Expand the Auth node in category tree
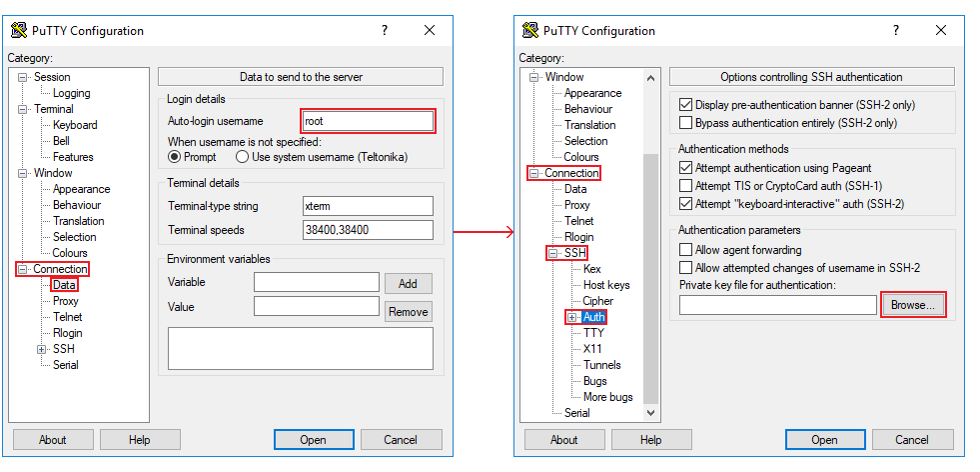Image resolution: width=980 pixels, height=472 pixels. point(572,317)
